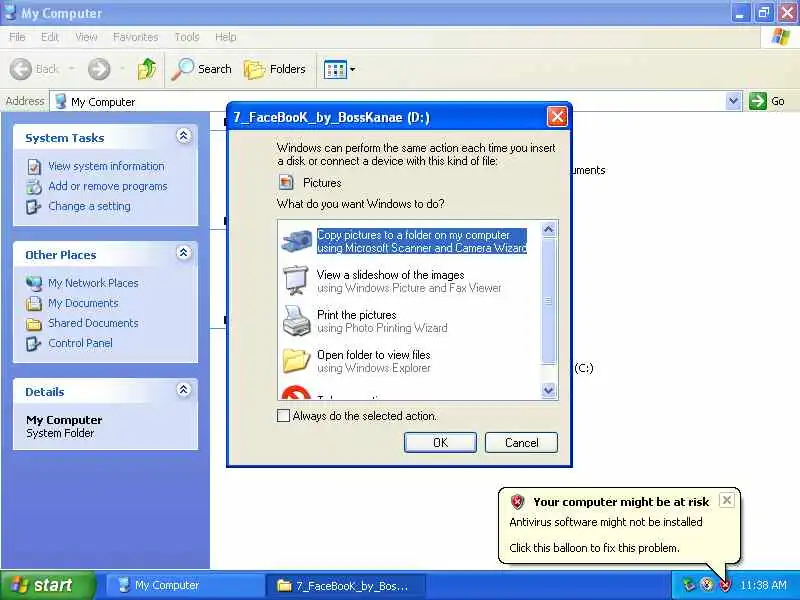Switch to My Computer taskbar button

pos(184,585)
